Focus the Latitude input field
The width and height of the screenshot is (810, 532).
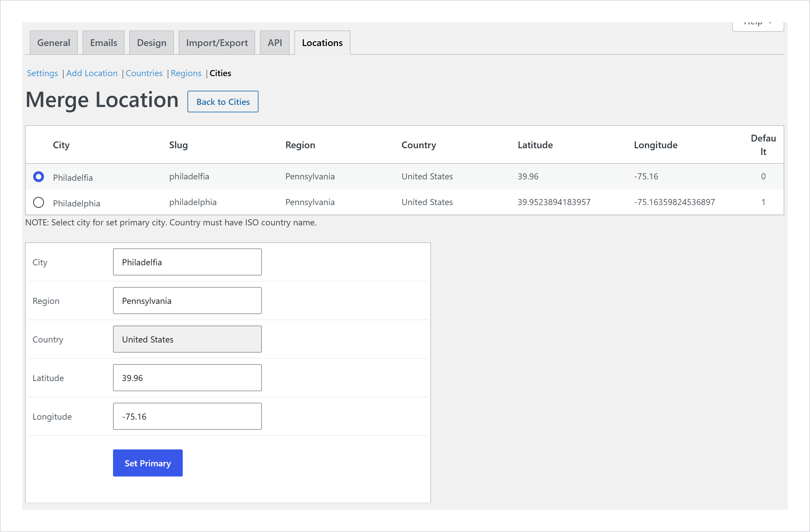[187, 378]
